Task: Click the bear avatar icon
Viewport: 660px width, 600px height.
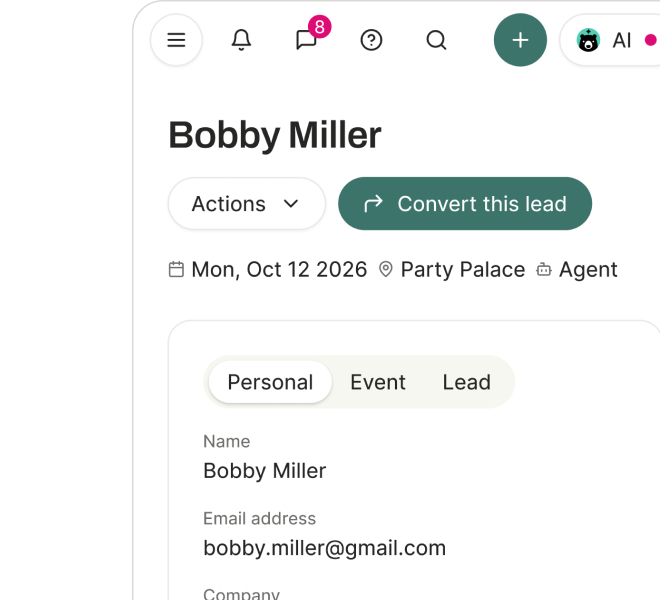Action: pyautogui.click(x=588, y=40)
